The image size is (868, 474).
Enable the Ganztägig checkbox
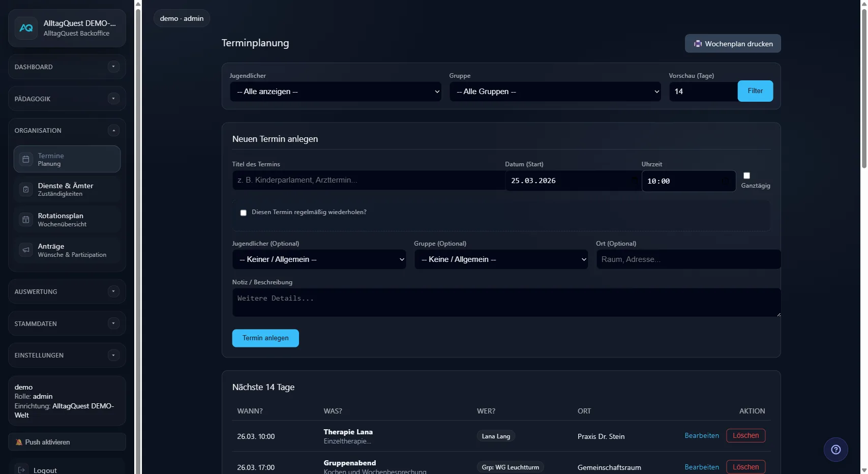pyautogui.click(x=746, y=175)
